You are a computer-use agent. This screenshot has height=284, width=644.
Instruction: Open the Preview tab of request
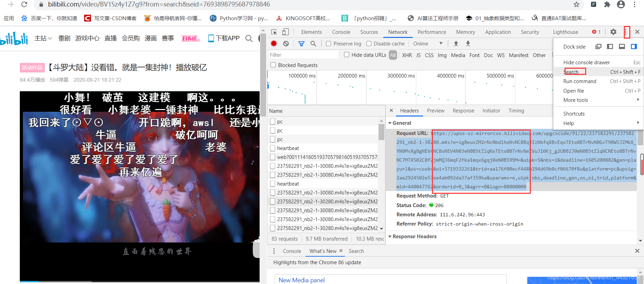pyautogui.click(x=436, y=111)
